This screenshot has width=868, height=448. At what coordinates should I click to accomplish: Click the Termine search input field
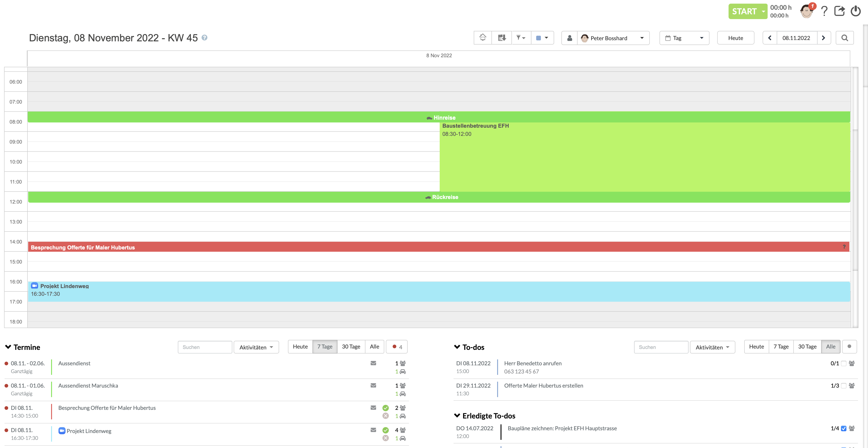click(x=205, y=347)
